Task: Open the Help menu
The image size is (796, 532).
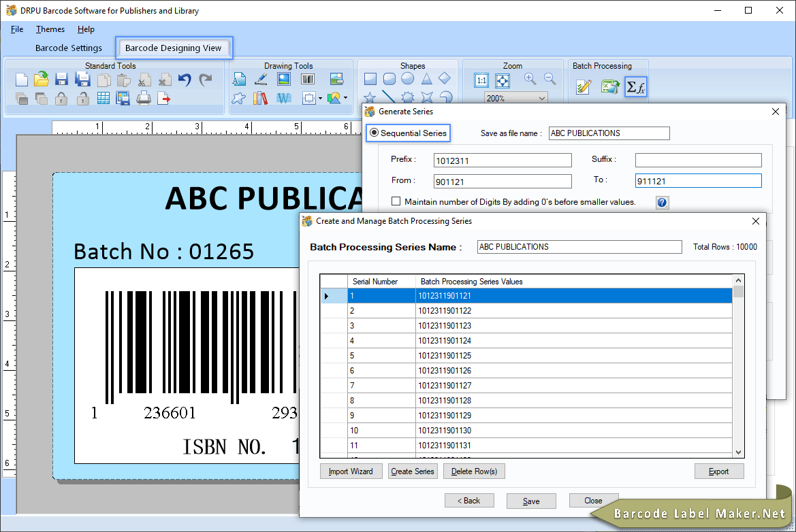Action: tap(86, 29)
